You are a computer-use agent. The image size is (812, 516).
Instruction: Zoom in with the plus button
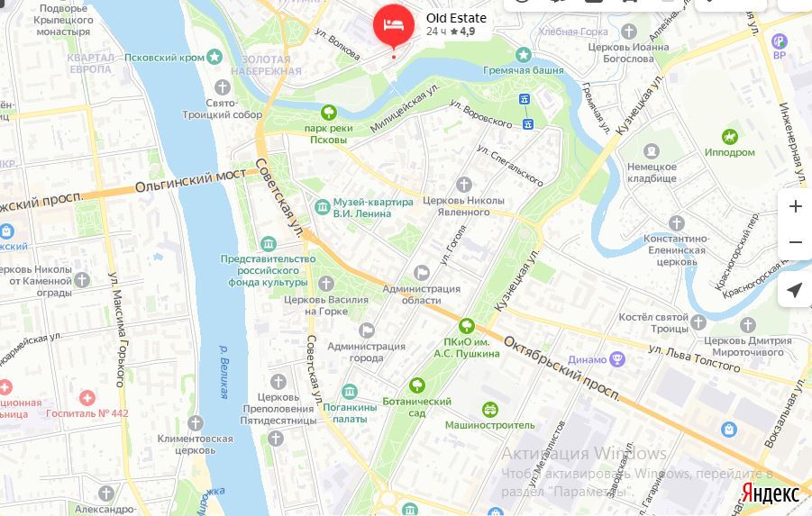click(796, 206)
